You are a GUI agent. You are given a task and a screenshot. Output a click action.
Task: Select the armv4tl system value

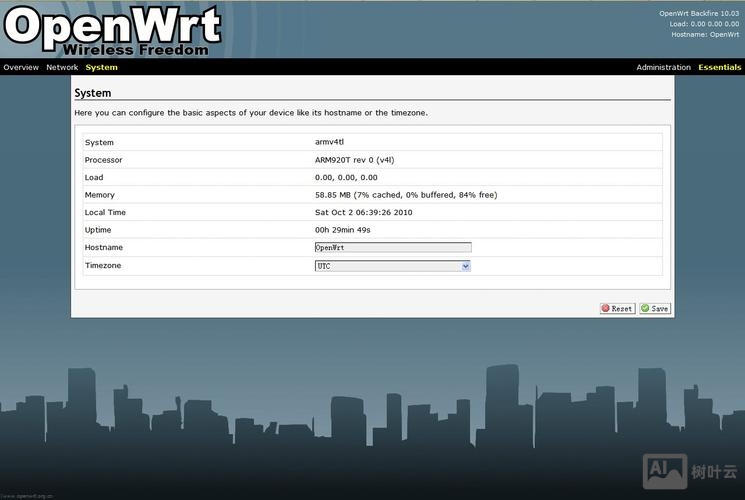(329, 142)
